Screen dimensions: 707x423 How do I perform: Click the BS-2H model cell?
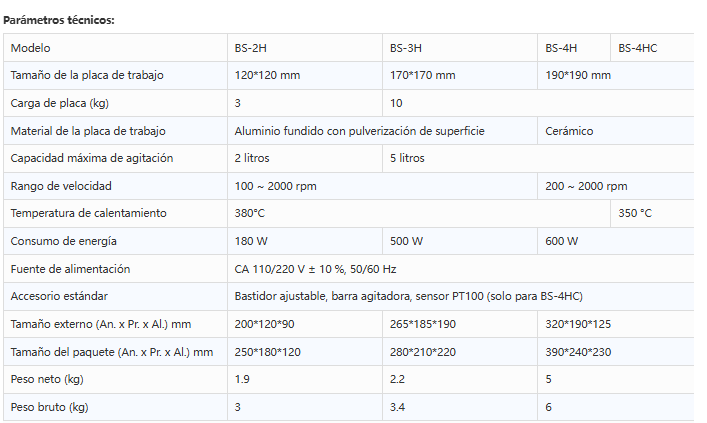click(x=250, y=48)
